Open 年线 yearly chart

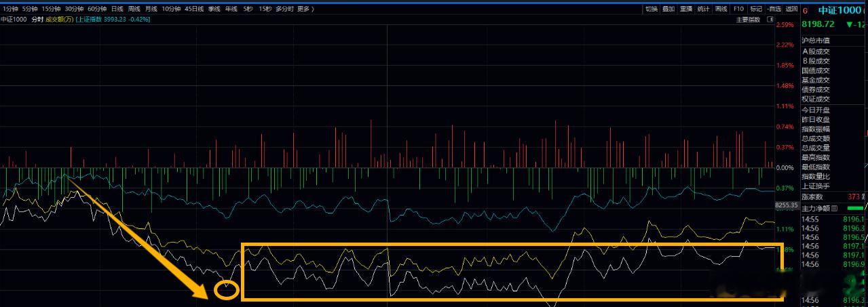click(x=231, y=9)
